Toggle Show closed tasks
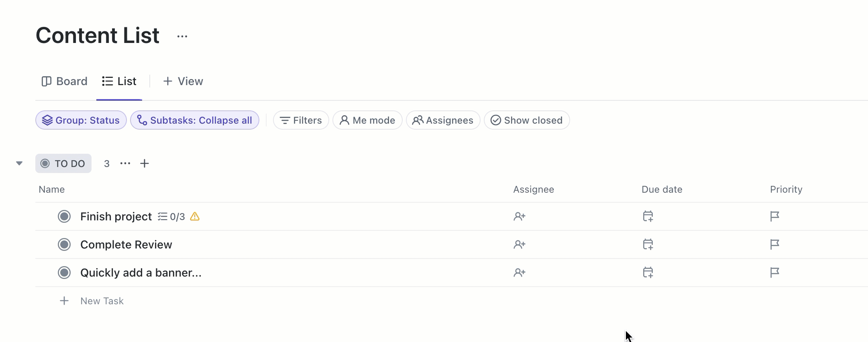The height and width of the screenshot is (342, 868). click(x=526, y=120)
